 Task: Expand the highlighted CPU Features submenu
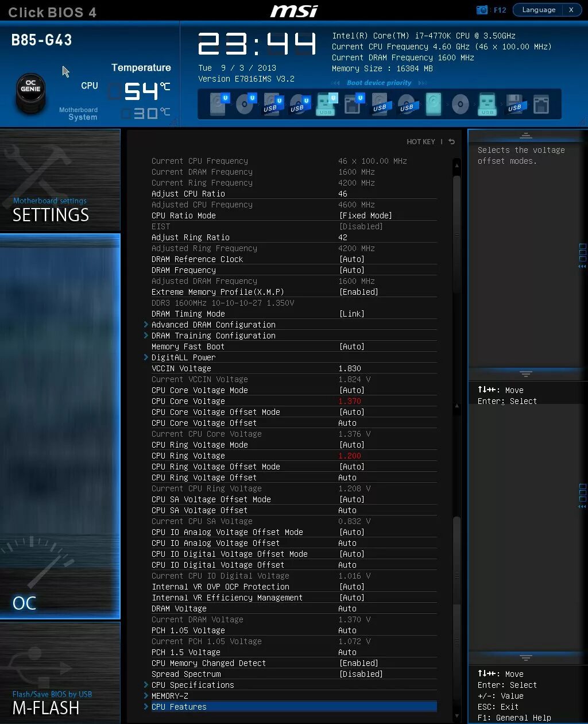point(290,707)
